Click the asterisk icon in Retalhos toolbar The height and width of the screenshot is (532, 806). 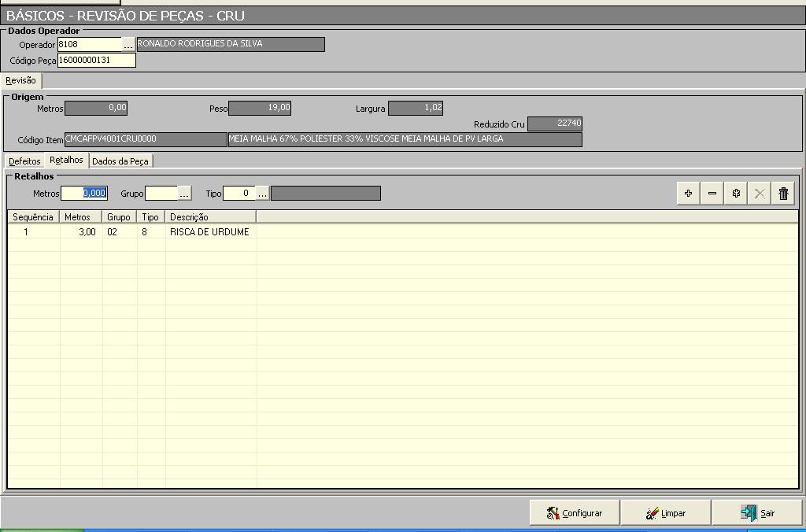[x=736, y=194]
